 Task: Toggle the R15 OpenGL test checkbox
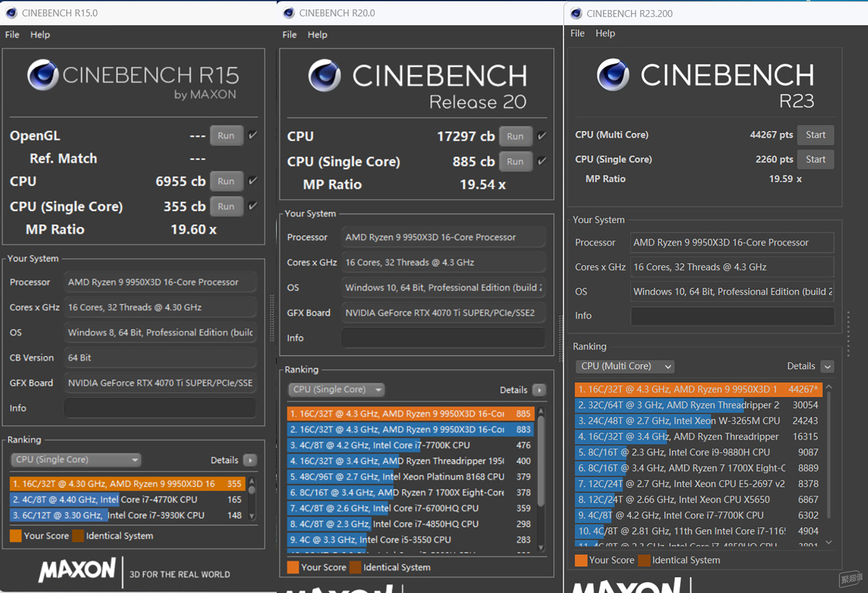point(253,135)
